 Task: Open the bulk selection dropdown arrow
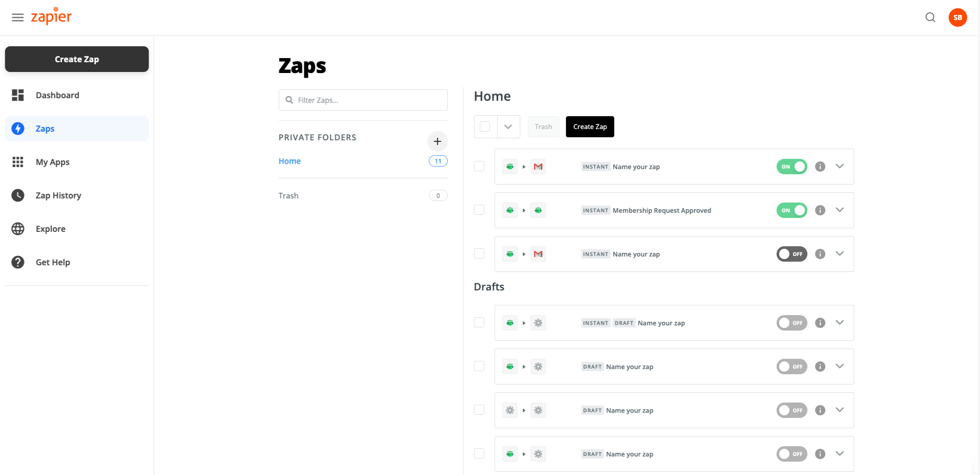coord(508,126)
